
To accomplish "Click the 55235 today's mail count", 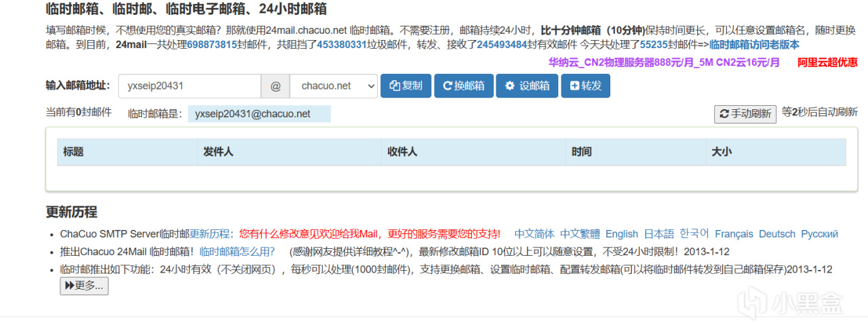I will (x=654, y=44).
